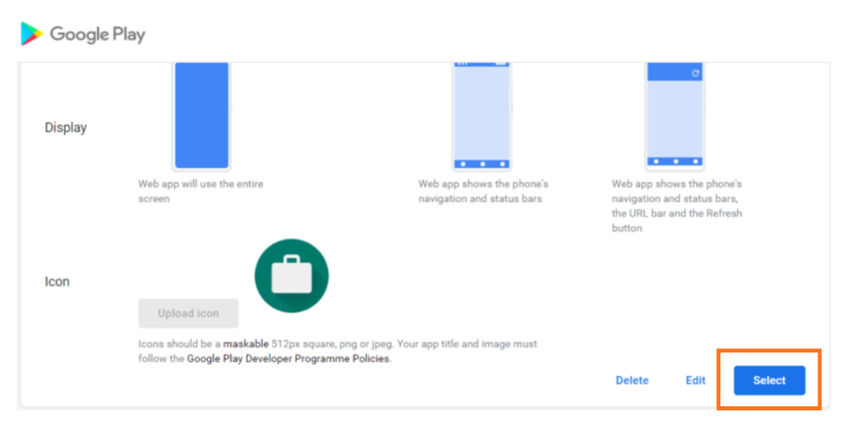
Task: Click the Display label
Action: (x=66, y=128)
